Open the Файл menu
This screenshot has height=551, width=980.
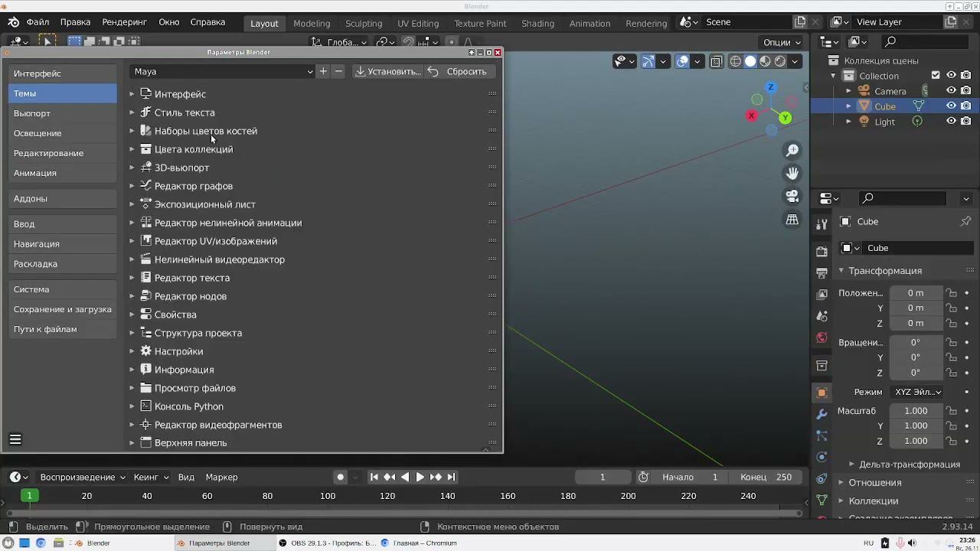point(38,22)
